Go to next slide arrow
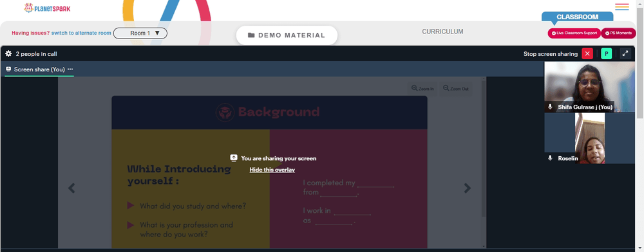This screenshot has height=252, width=644. [467, 188]
